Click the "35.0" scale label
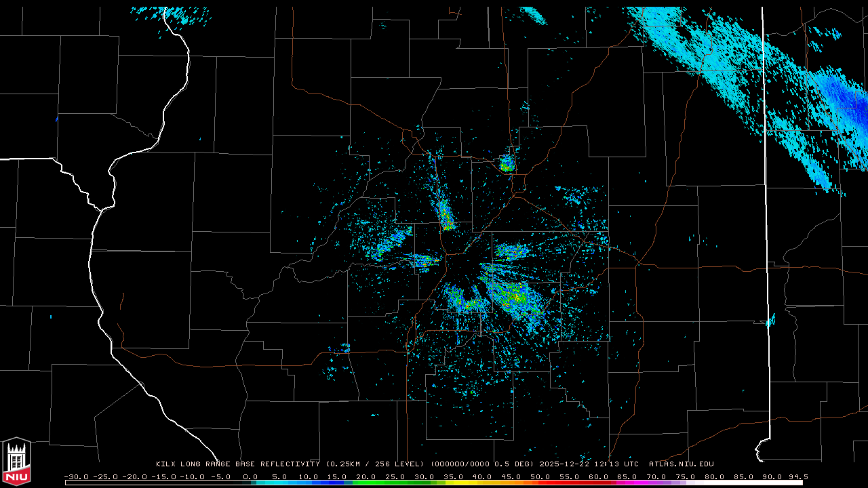Viewport: 868px width, 488px height. click(454, 476)
